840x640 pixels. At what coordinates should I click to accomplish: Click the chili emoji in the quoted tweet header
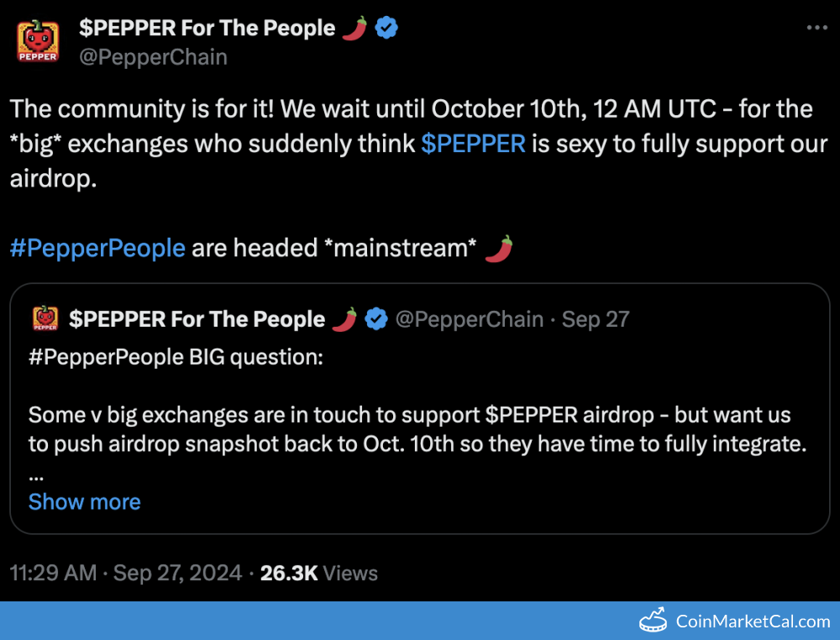[344, 319]
